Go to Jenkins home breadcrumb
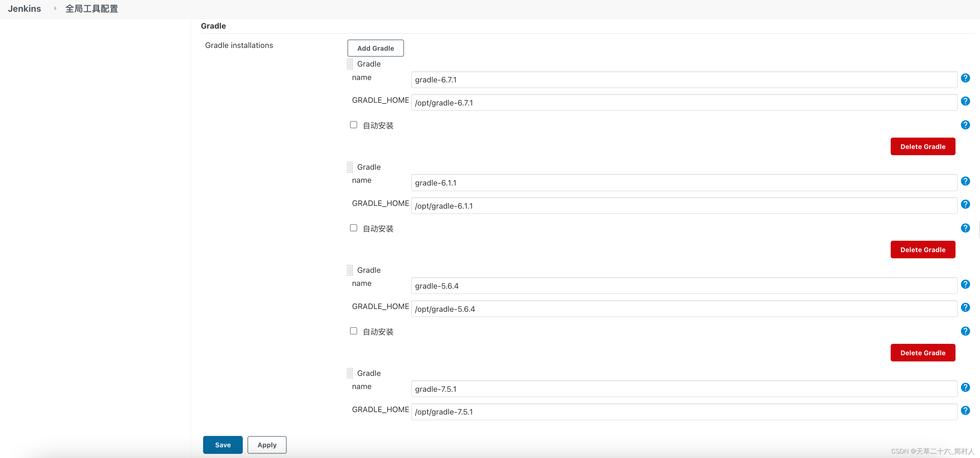 24,9
